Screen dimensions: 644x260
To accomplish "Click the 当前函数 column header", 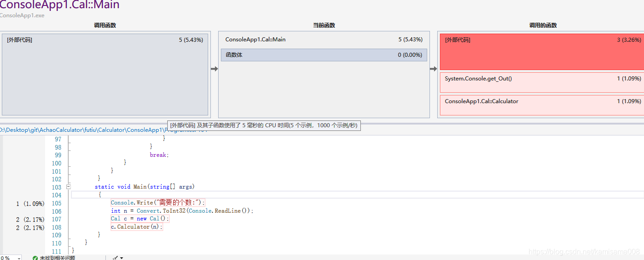I will pos(324,25).
